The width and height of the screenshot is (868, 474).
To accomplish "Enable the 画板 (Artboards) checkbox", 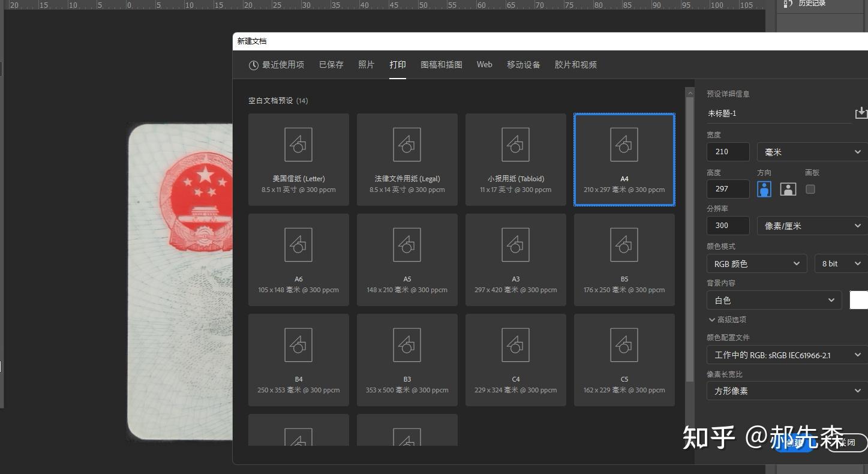I will click(810, 189).
